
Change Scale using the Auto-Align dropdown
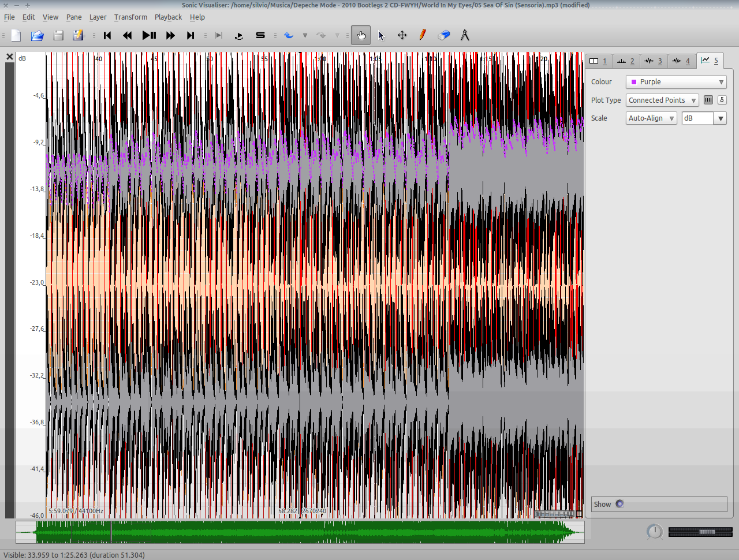(x=651, y=118)
